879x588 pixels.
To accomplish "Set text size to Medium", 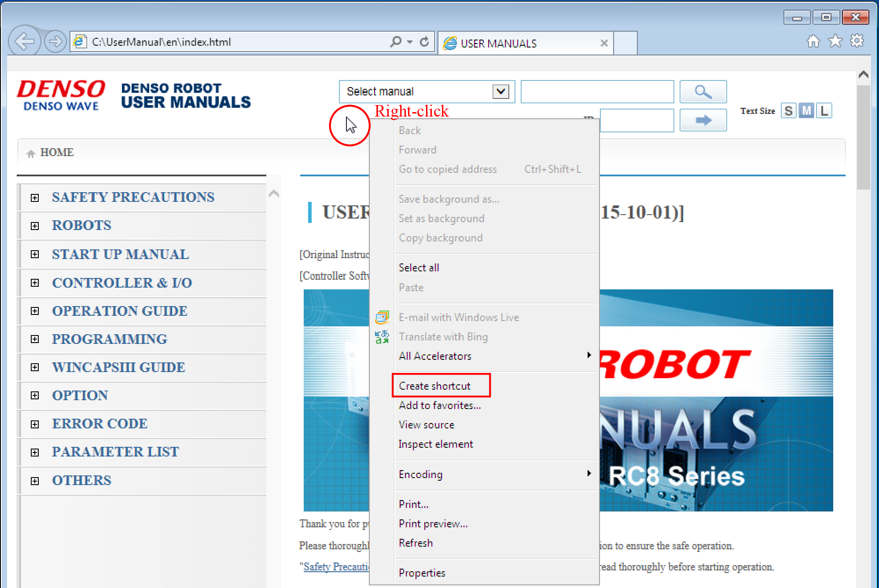I will 806,111.
